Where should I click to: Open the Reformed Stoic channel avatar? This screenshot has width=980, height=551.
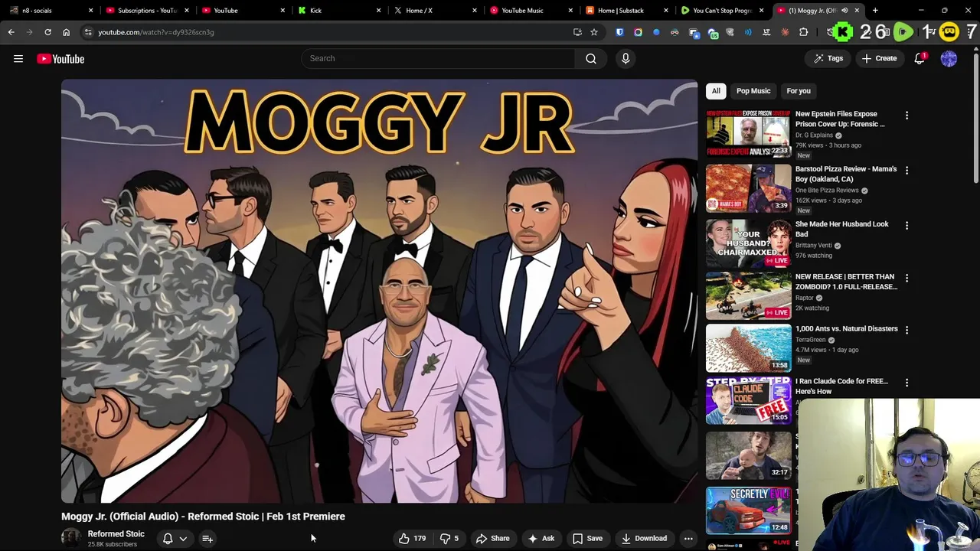(x=71, y=538)
